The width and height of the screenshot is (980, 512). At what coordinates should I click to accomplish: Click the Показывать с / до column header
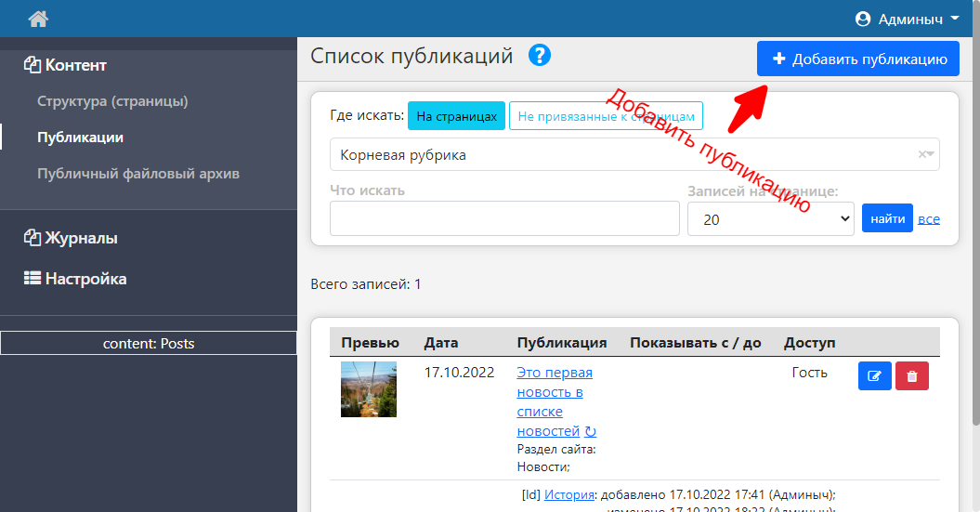click(x=695, y=343)
